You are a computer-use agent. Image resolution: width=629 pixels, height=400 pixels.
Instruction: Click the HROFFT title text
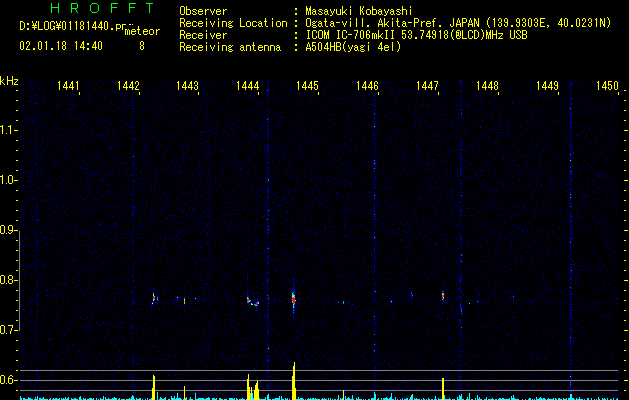pyautogui.click(x=103, y=8)
